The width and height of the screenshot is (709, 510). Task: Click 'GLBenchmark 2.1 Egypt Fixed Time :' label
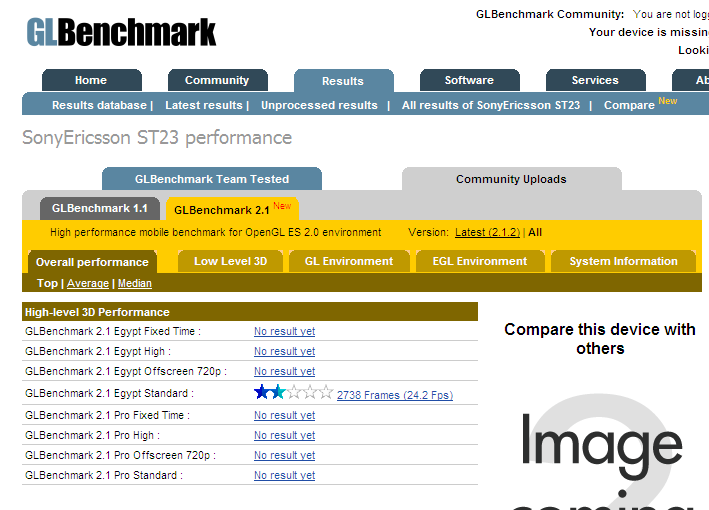[x=113, y=331]
